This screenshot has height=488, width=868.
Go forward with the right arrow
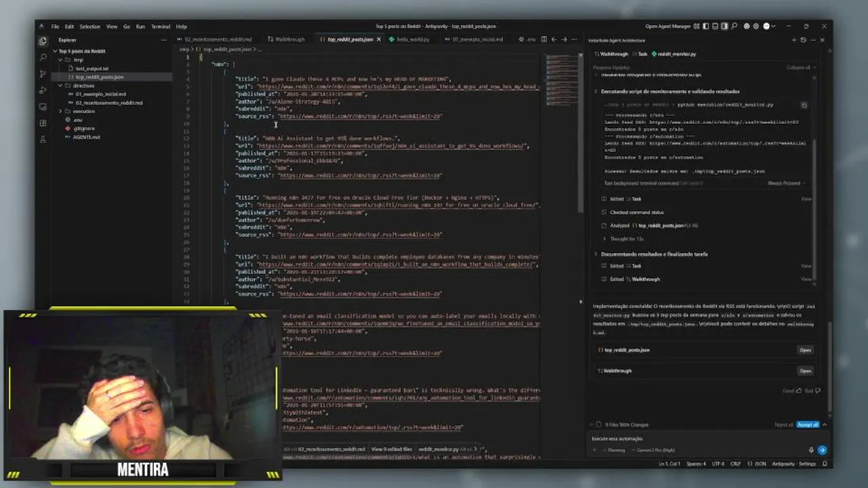tap(564, 39)
